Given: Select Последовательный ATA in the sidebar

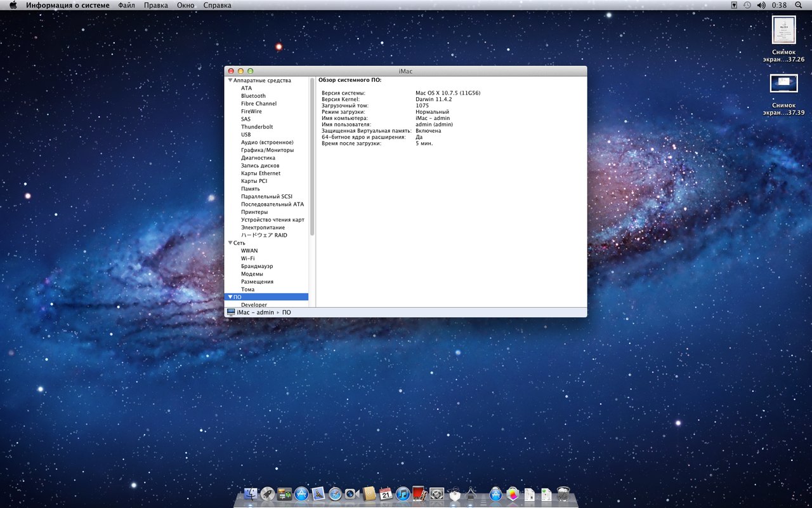Looking at the screenshot, I should 273,204.
